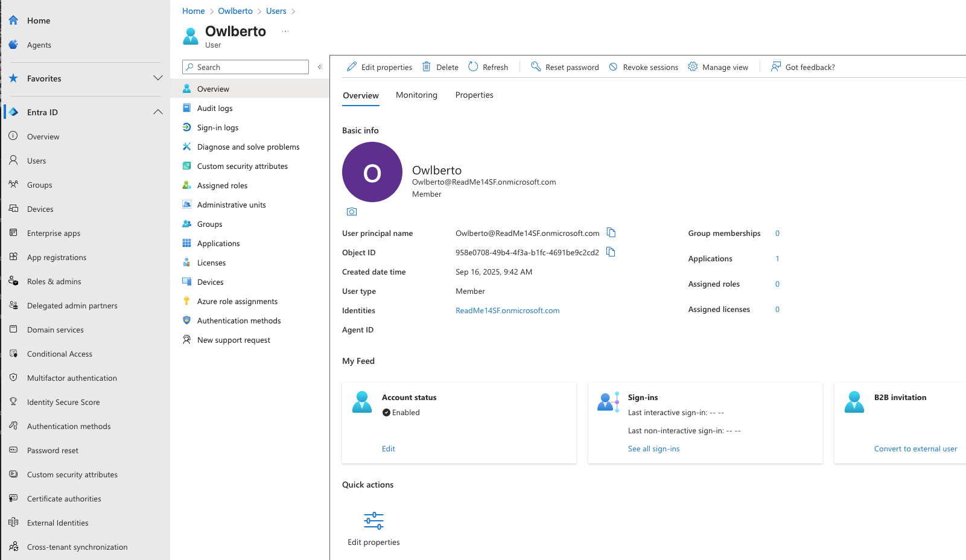The width and height of the screenshot is (966, 560).
Task: Click the Edit properties sliders icon
Action: [x=373, y=521]
